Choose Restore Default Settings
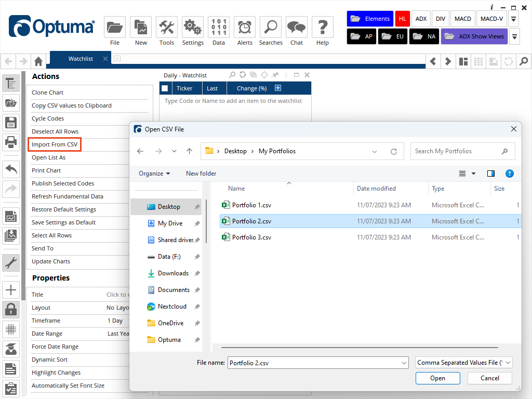The width and height of the screenshot is (532, 399). [64, 209]
